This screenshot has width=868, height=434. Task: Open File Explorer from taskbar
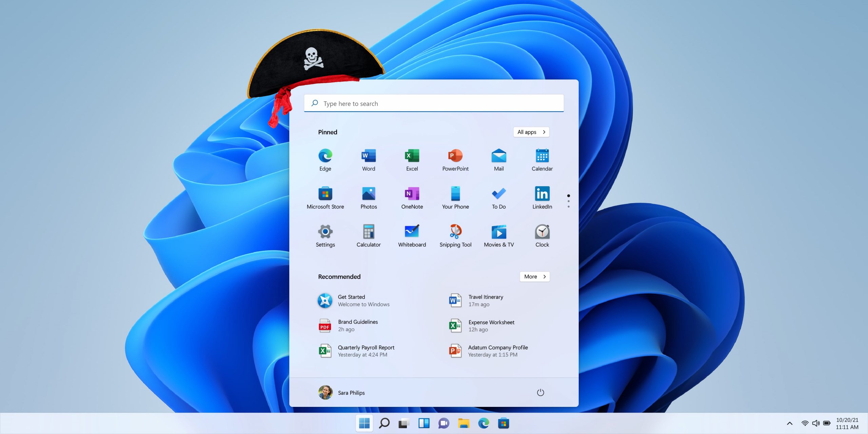click(x=463, y=423)
